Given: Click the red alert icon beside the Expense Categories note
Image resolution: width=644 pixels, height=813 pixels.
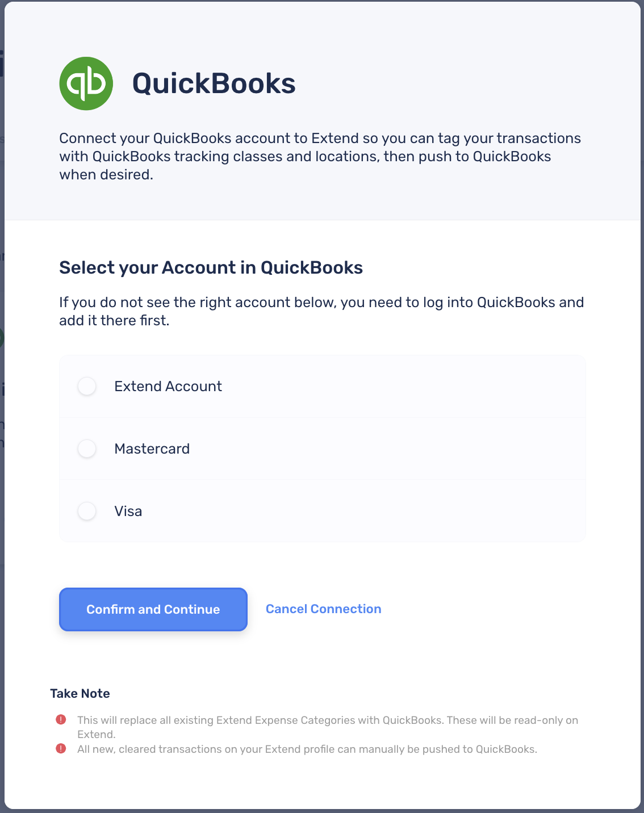Looking at the screenshot, I should pyautogui.click(x=61, y=720).
